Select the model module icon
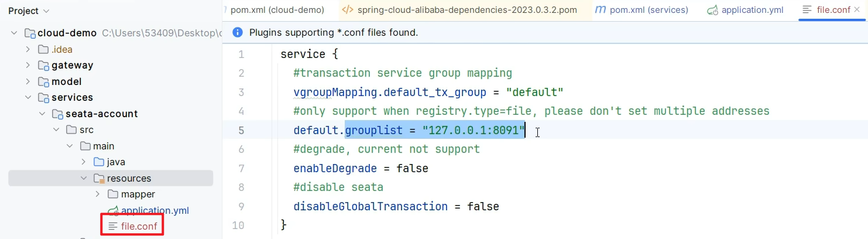 pos(43,81)
